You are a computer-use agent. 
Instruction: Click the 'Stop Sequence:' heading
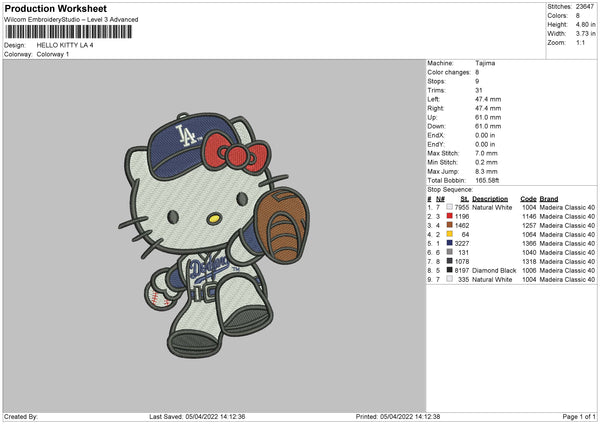point(450,190)
